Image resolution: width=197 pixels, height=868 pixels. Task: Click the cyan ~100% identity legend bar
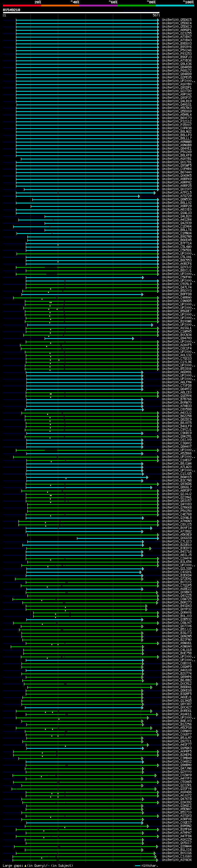pyautogui.click(x=175, y=6)
